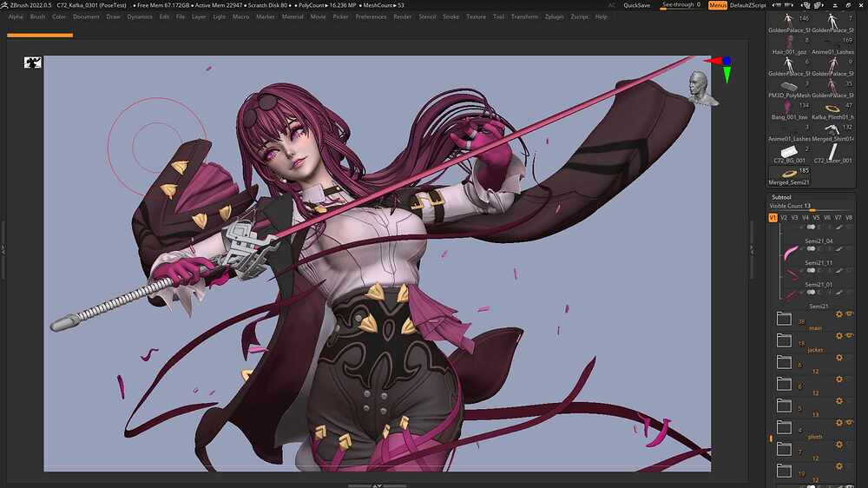Click the XYZ axis gizmo in viewport corner
The height and width of the screenshot is (488, 868).
721,68
